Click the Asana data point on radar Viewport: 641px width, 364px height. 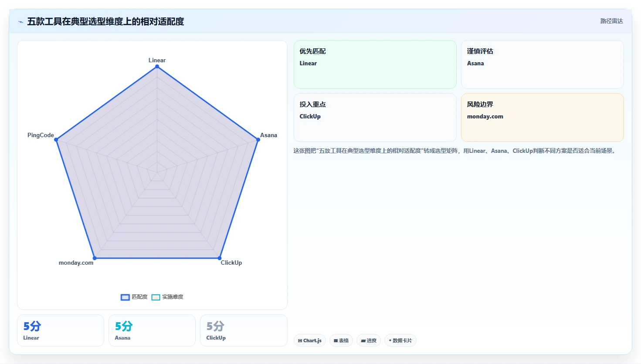click(x=258, y=140)
